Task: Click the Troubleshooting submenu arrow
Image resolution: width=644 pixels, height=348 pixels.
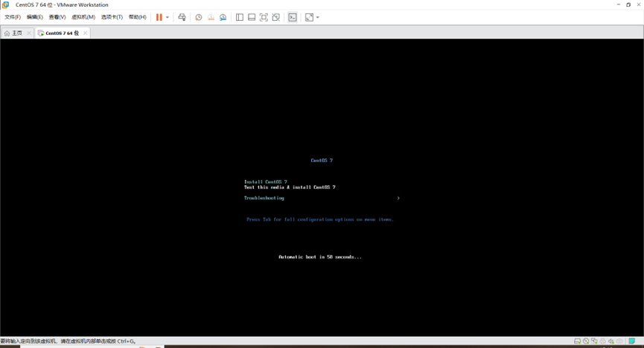Action: point(398,198)
